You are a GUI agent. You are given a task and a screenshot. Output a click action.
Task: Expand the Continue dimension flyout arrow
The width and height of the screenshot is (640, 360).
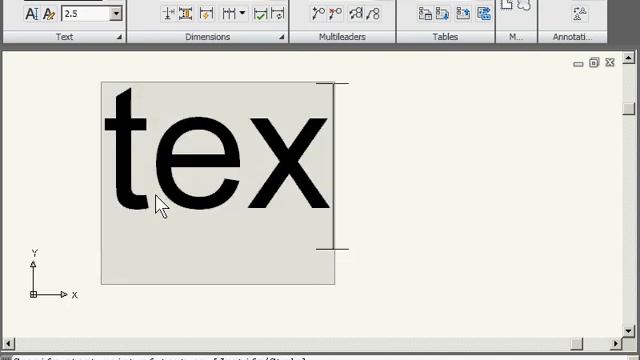click(x=242, y=13)
